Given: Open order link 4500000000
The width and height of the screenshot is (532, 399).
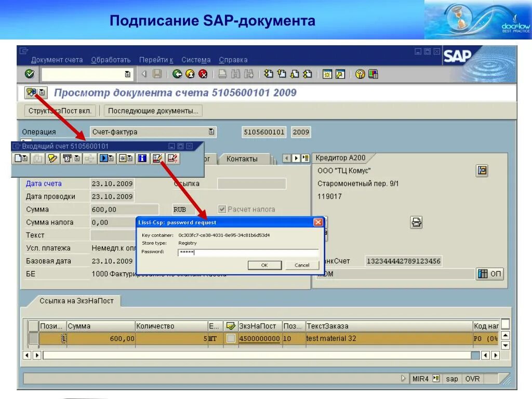Looking at the screenshot, I should (260, 338).
